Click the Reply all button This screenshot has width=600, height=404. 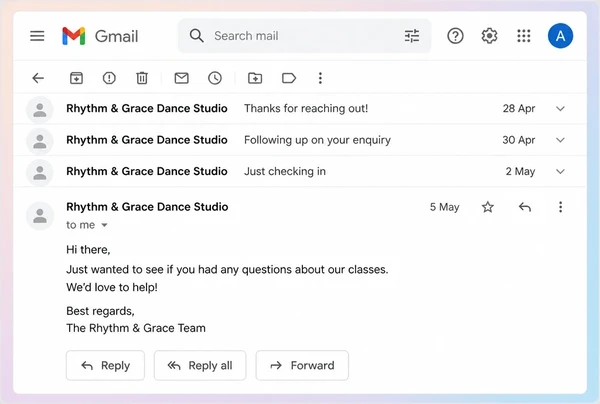coord(200,365)
